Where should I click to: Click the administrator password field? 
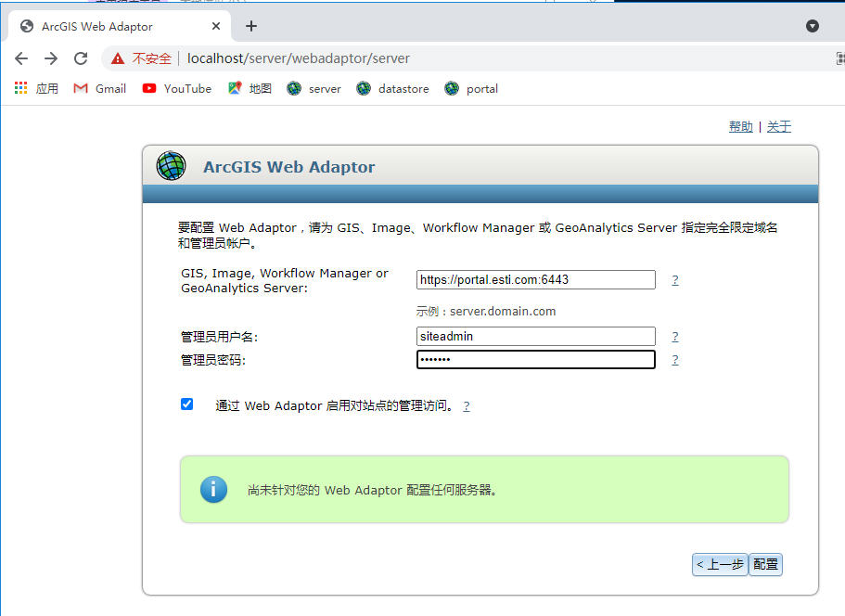536,359
